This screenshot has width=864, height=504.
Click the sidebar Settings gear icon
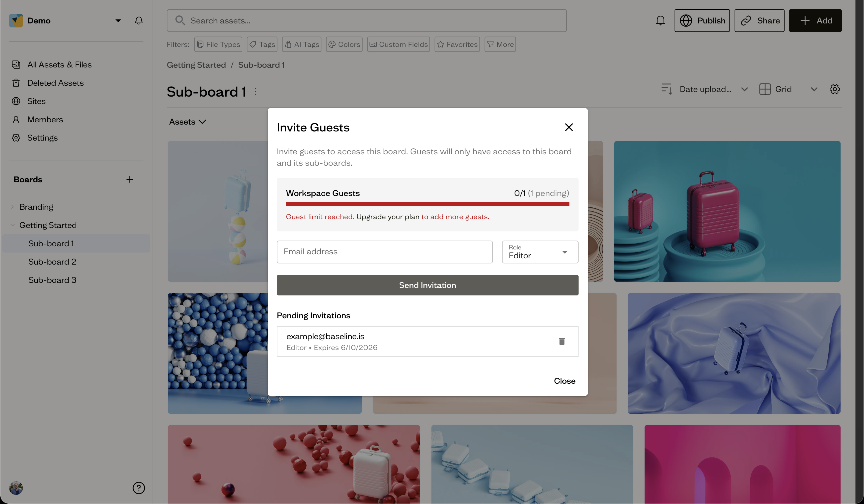tap(16, 137)
